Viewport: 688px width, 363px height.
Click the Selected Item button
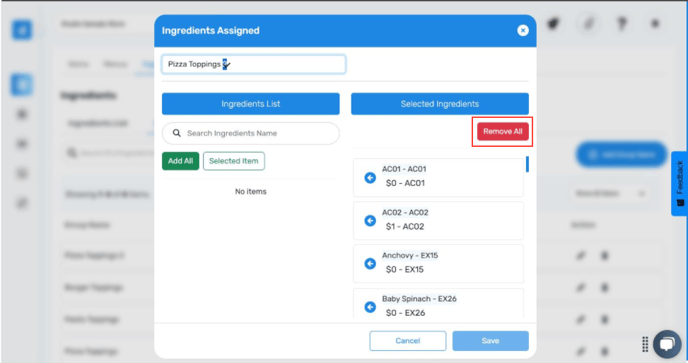tap(234, 161)
